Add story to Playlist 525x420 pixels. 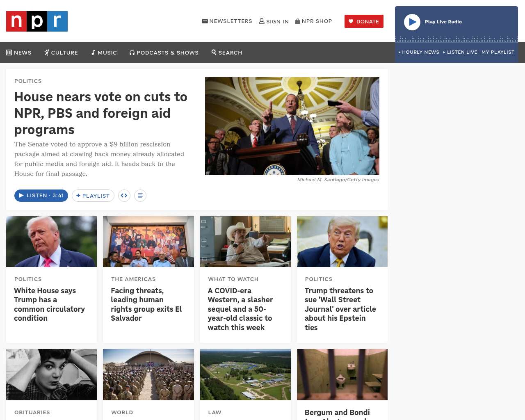click(93, 196)
